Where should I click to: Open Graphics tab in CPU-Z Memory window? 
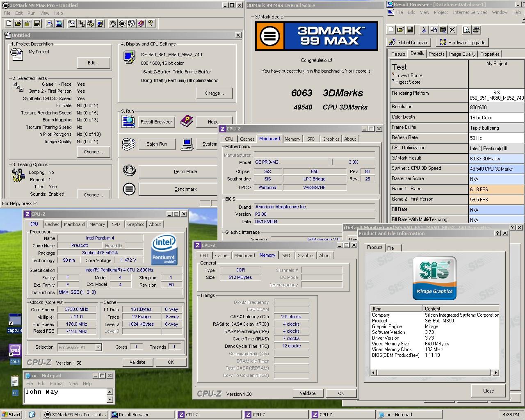pyautogui.click(x=306, y=256)
